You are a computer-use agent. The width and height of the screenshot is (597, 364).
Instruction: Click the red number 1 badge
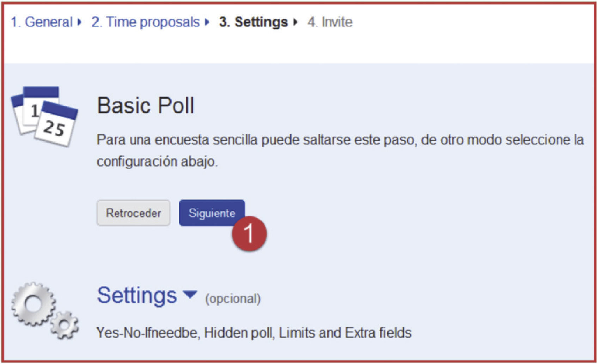click(x=249, y=234)
